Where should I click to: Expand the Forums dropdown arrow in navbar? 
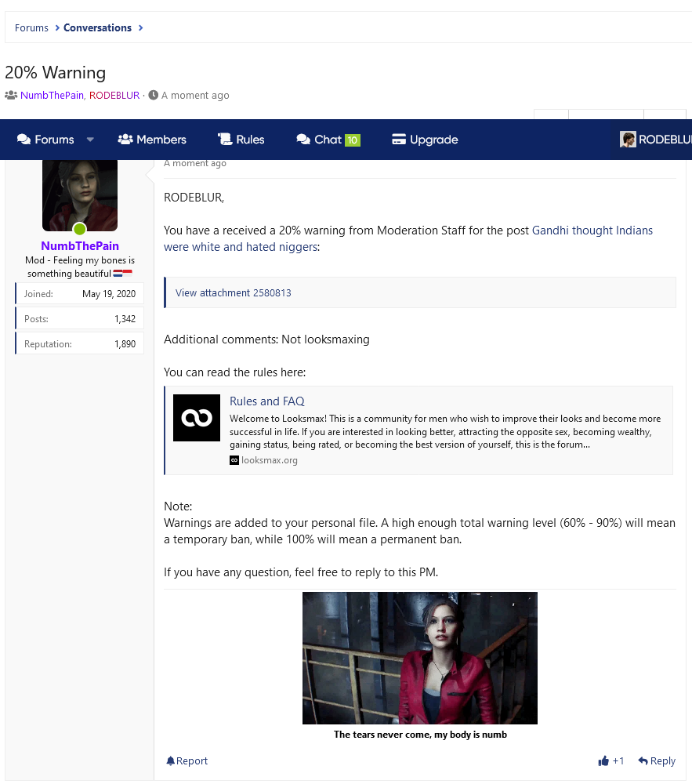(90, 140)
